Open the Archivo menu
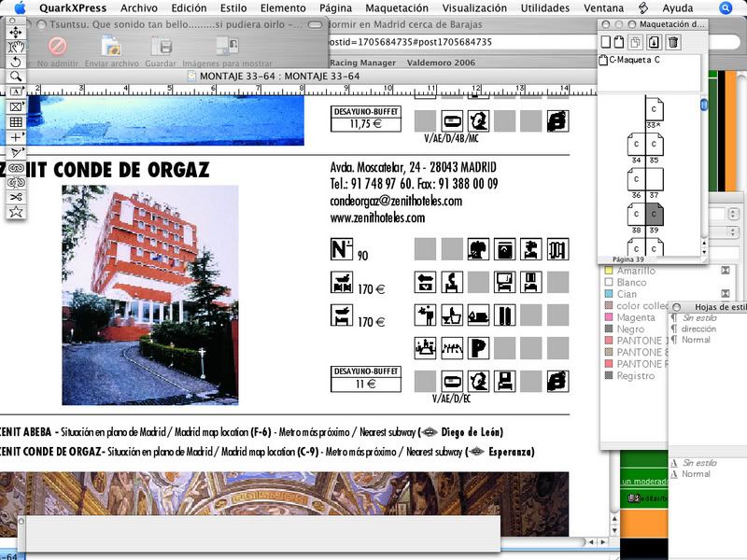The height and width of the screenshot is (560, 747). pos(138,8)
